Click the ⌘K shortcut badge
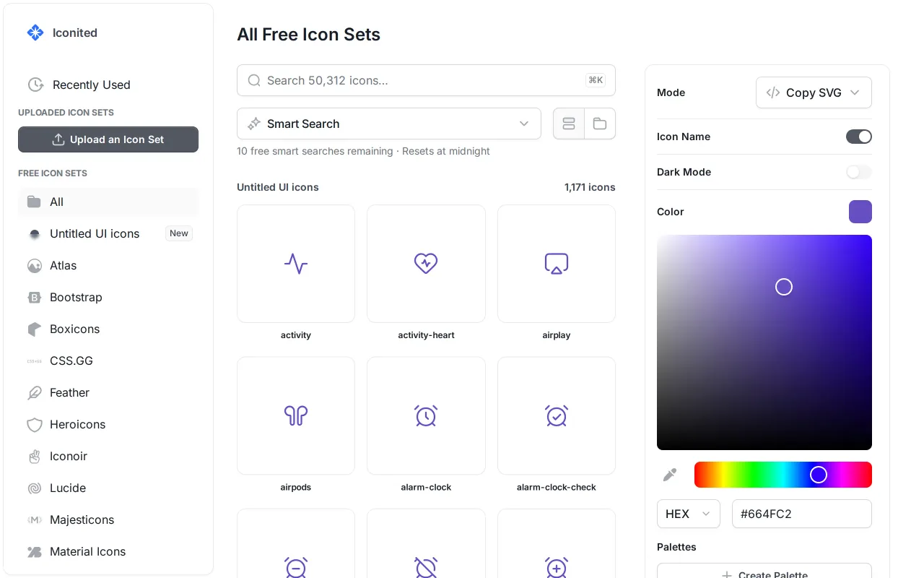Viewport: 924px width, 578px height. point(596,80)
